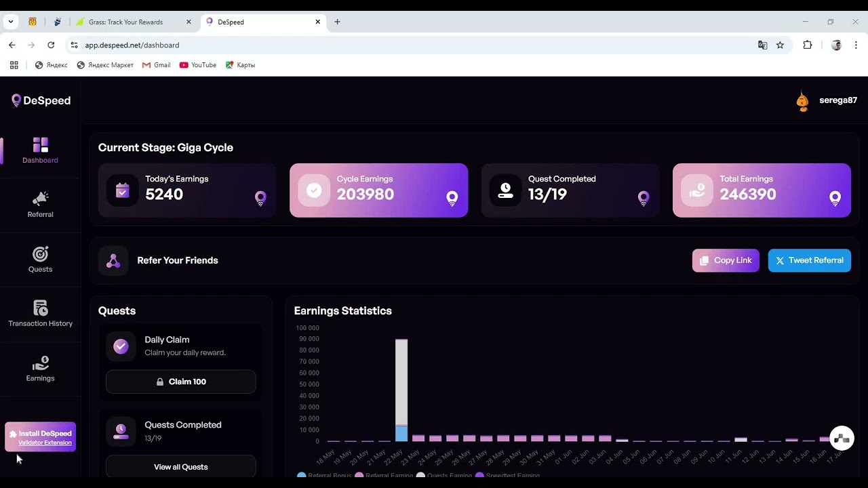Image resolution: width=868 pixels, height=488 pixels.
Task: Open a new browser tab
Action: (337, 22)
